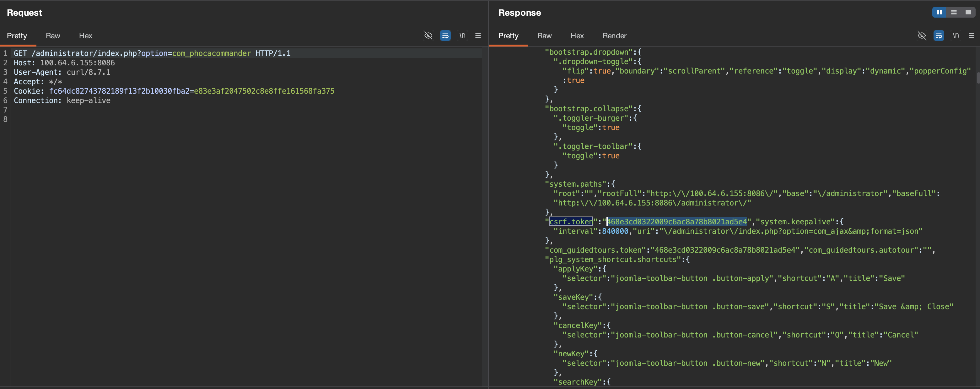The image size is (980, 389).
Task: Click the "popperConfig" key in the response
Action: pos(940,71)
